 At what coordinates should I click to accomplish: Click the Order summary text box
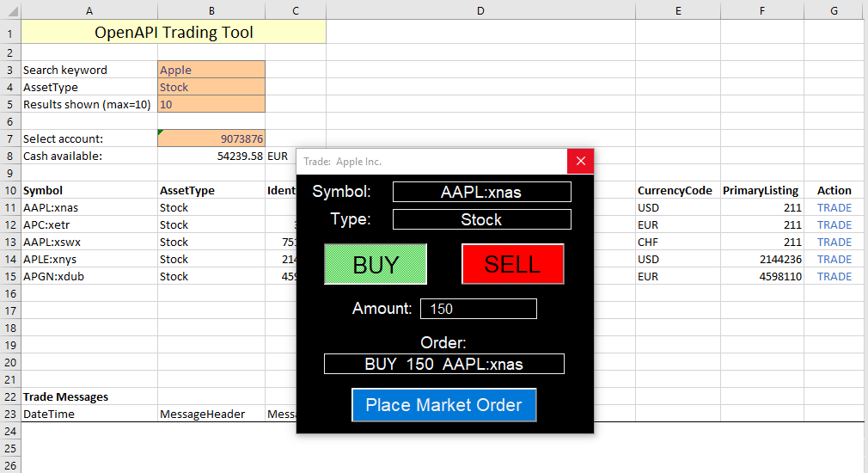pyautogui.click(x=443, y=364)
